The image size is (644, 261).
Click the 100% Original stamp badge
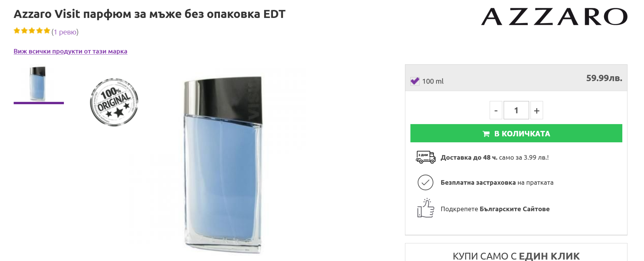tap(114, 102)
